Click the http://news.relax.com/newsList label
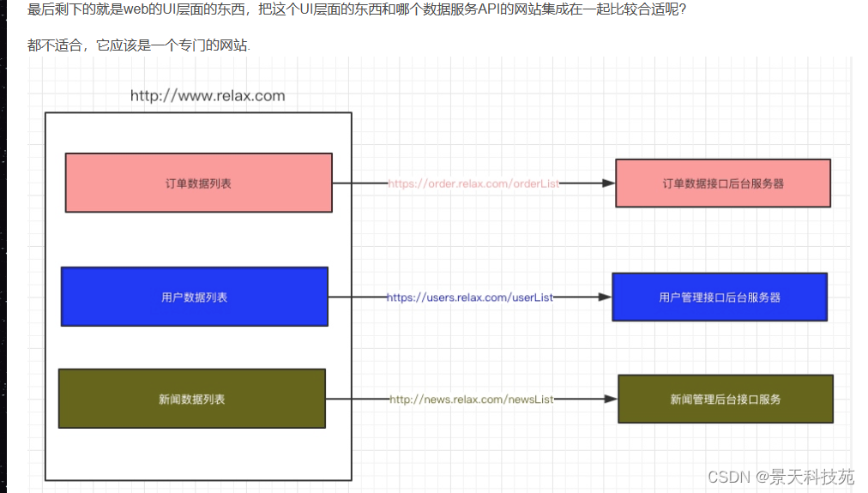The width and height of the screenshot is (868, 493). (x=472, y=399)
